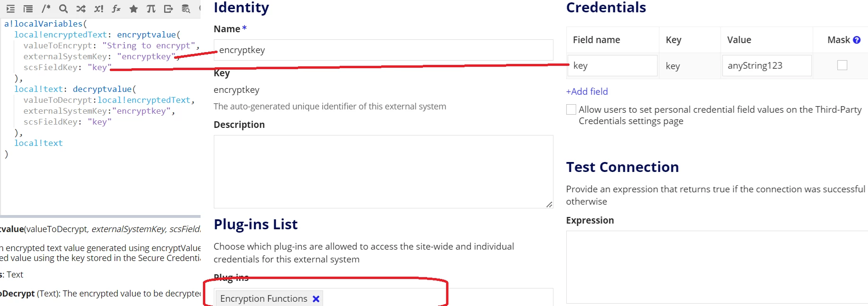Click the Description text area
This screenshot has width=868, height=306.
coord(383,171)
